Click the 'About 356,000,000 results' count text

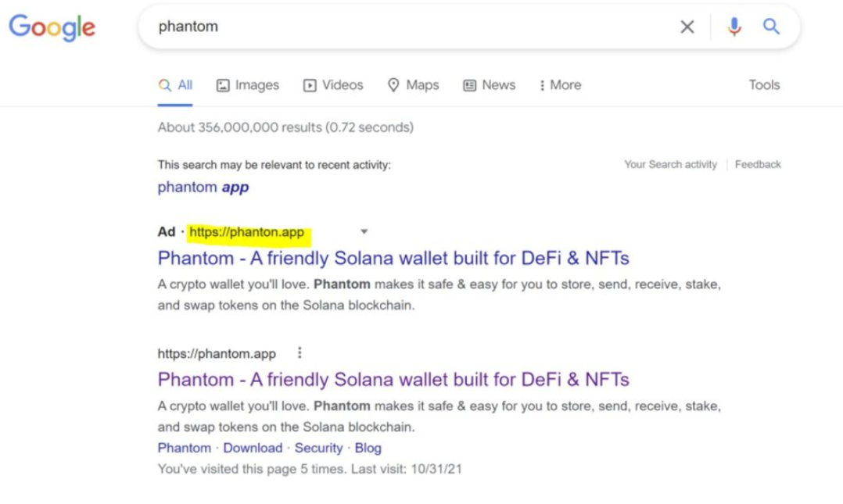pyautogui.click(x=285, y=127)
